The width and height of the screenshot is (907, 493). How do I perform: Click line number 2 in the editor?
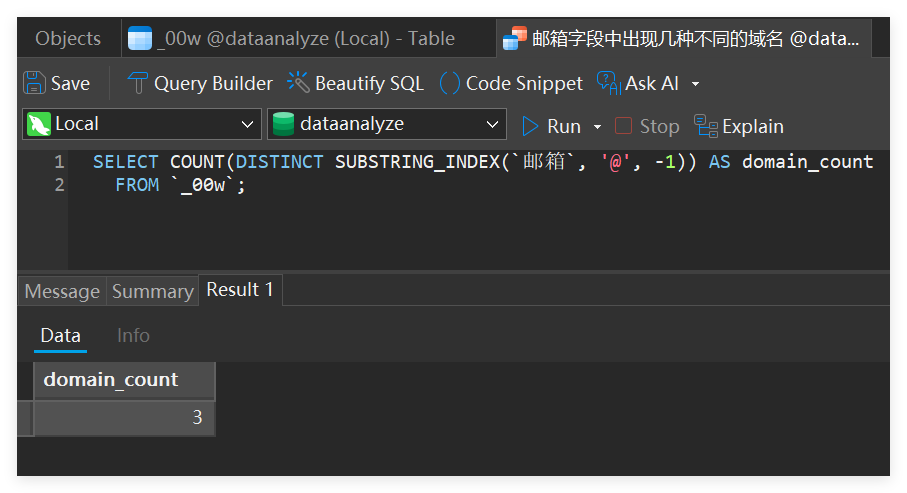(x=59, y=185)
